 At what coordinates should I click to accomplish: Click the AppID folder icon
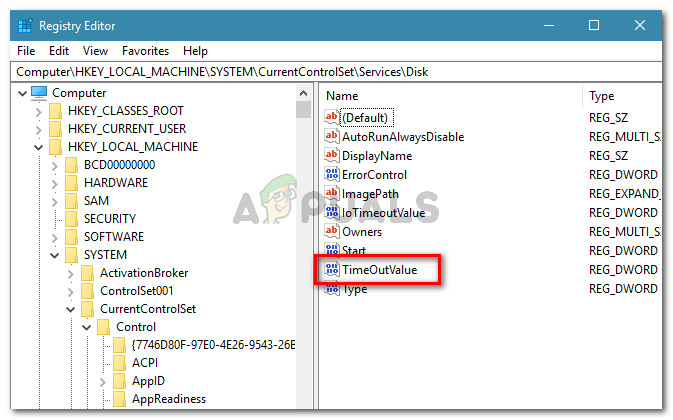(x=119, y=381)
